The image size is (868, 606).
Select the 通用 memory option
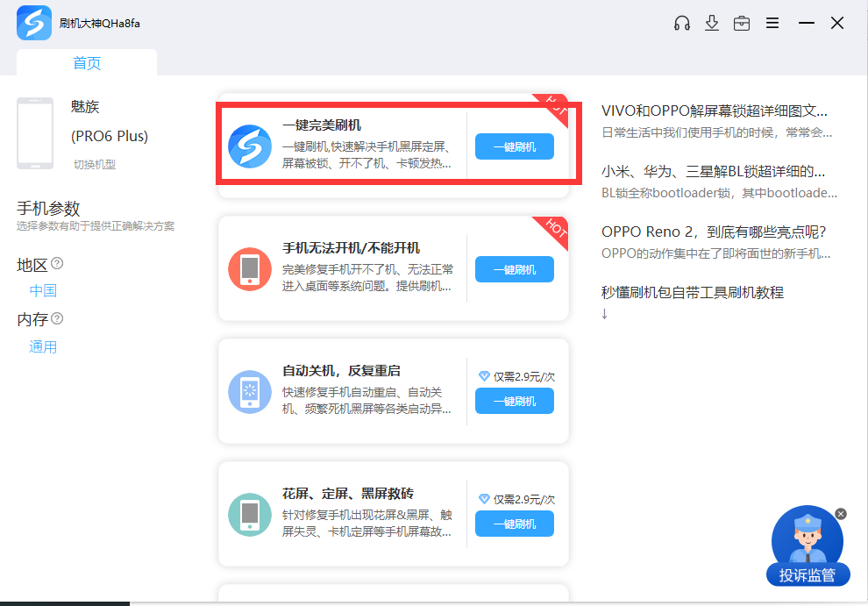coord(43,347)
